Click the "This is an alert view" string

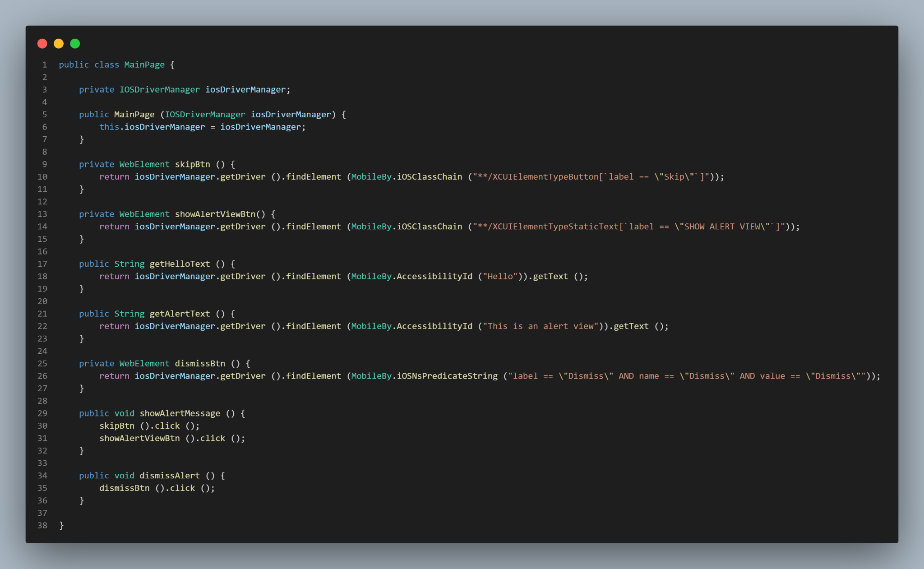point(541,326)
